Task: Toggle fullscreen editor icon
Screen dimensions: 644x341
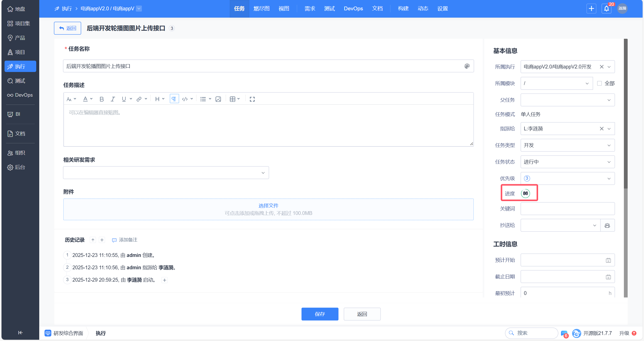Action: coord(252,99)
